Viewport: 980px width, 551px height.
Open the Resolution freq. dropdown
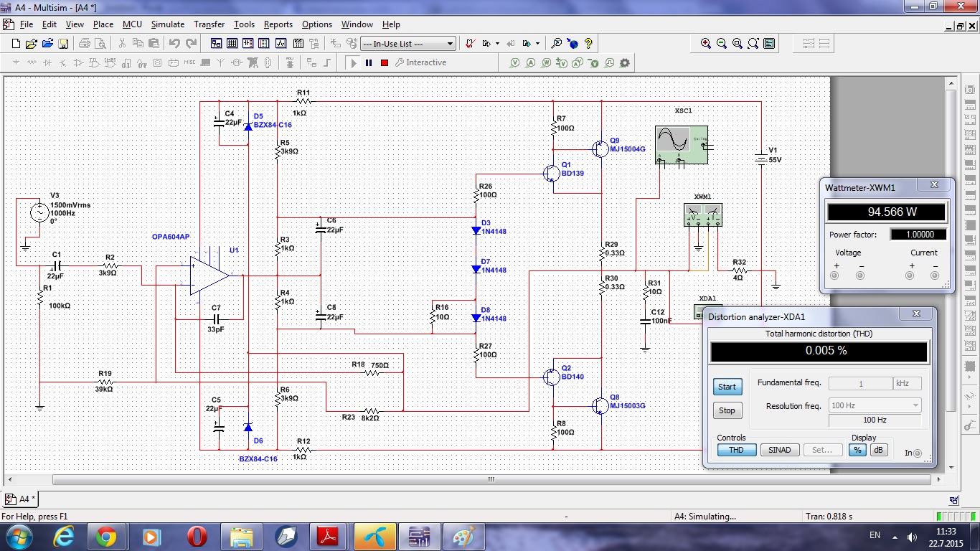[x=875, y=405]
